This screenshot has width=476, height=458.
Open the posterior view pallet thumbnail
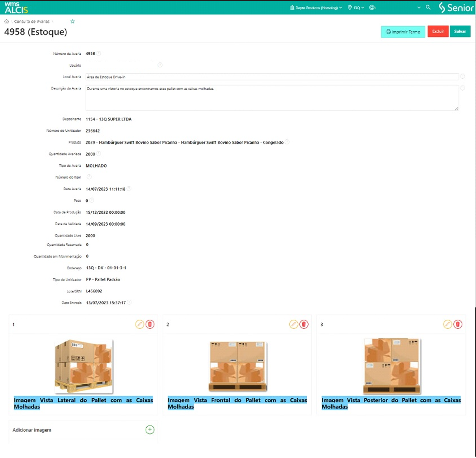(391, 366)
